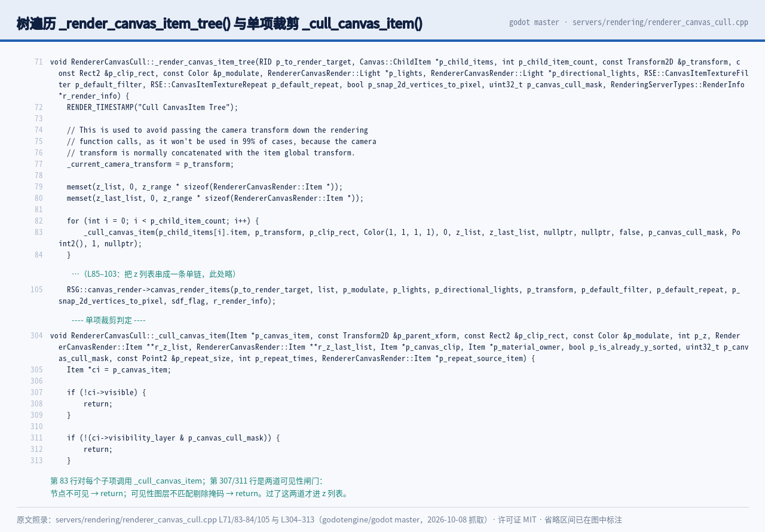Click 'RSG::canvas_render->canvas_render_items' line
Image resolution: width=765 pixels, height=532 pixels.
coord(399,295)
